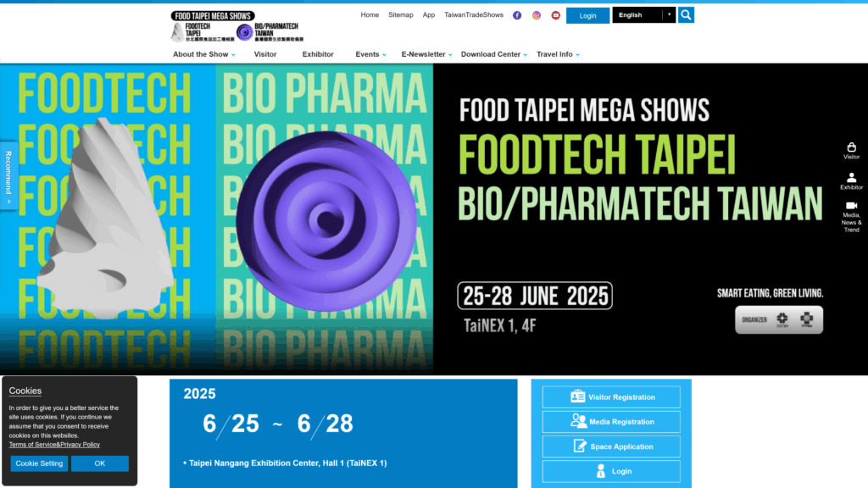The width and height of the screenshot is (868, 488).
Task: Open the English language dropdown
Action: (x=644, y=15)
